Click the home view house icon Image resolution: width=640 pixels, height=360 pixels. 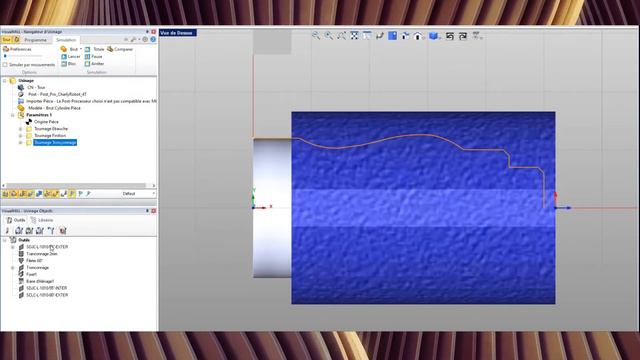(x=418, y=36)
